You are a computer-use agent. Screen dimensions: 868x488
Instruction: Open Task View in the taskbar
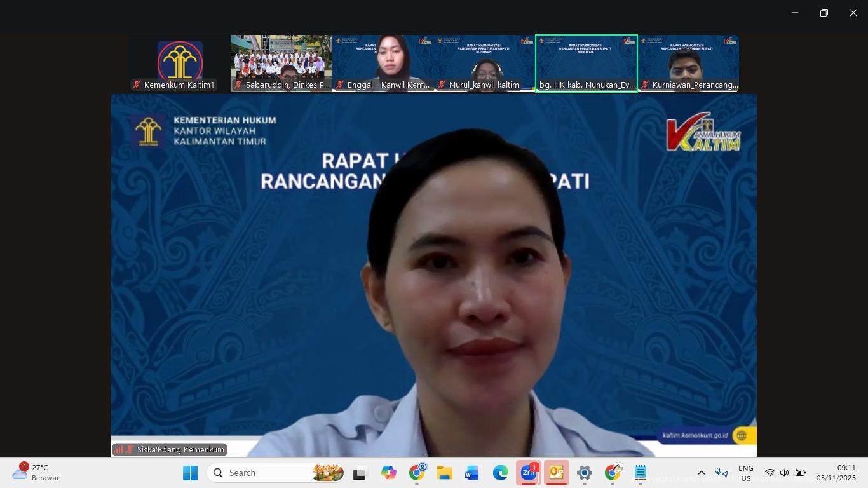point(360,473)
